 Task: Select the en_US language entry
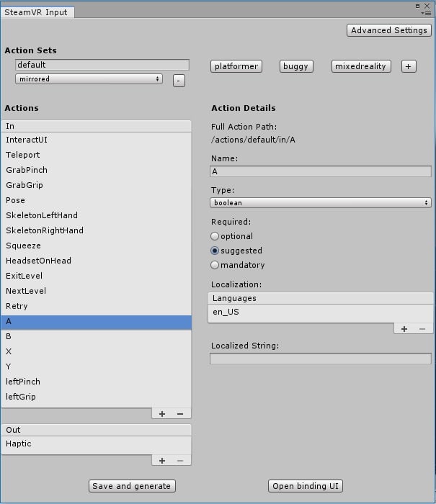point(320,312)
